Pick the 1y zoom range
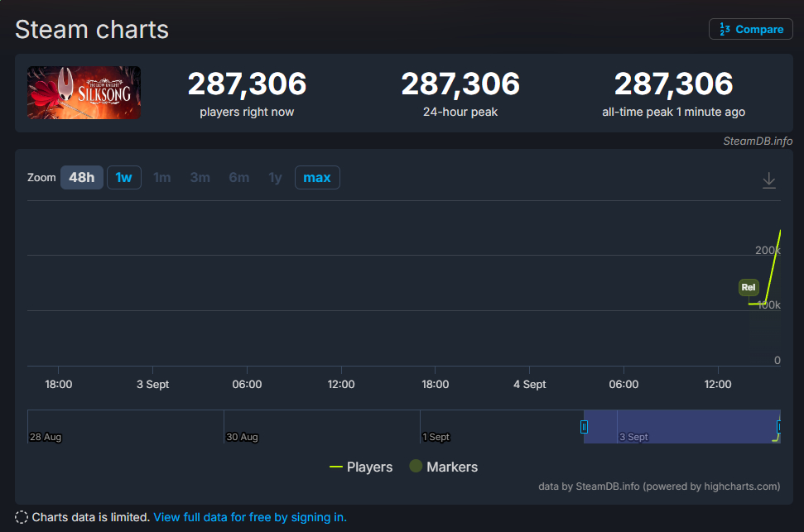Screen dimensions: 804x532 [276, 177]
